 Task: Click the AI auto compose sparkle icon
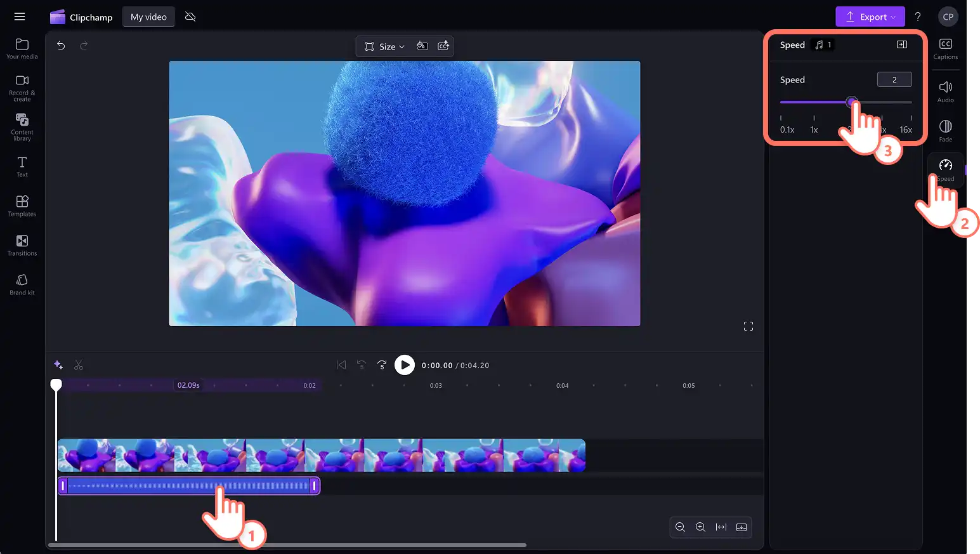(x=58, y=365)
